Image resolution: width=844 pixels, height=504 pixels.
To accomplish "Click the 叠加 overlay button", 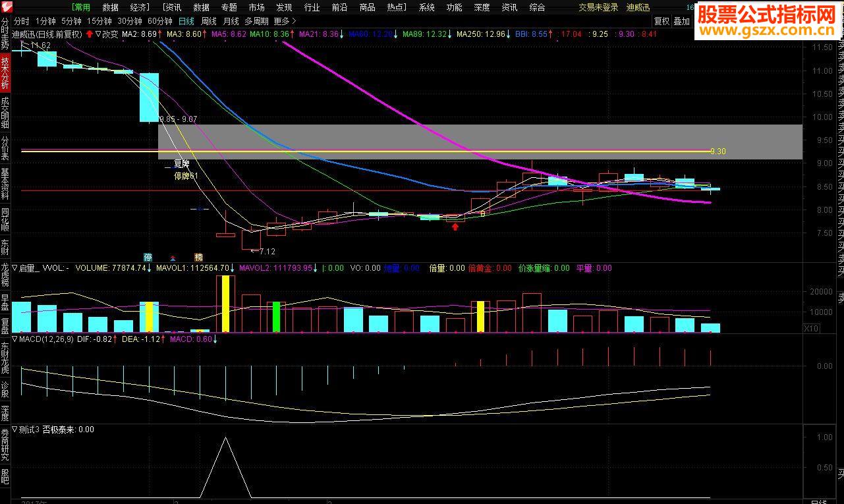I will pos(681,21).
